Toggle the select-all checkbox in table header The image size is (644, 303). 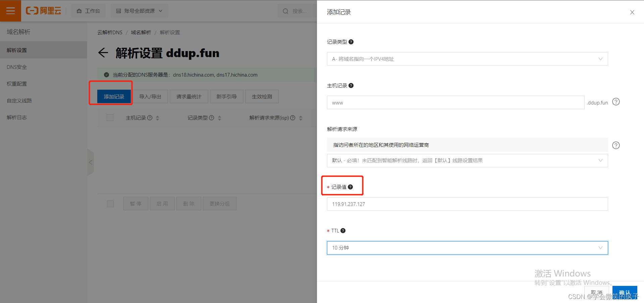[110, 118]
